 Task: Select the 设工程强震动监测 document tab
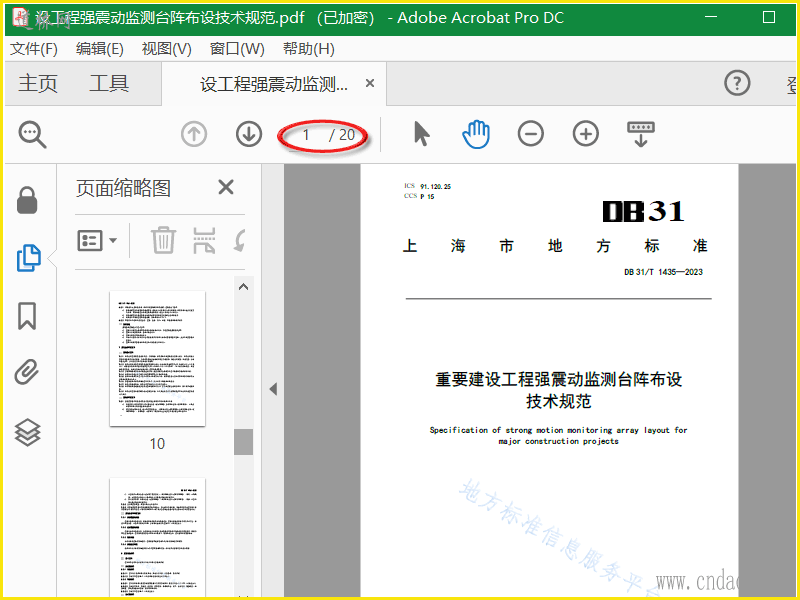pyautogui.click(x=274, y=84)
